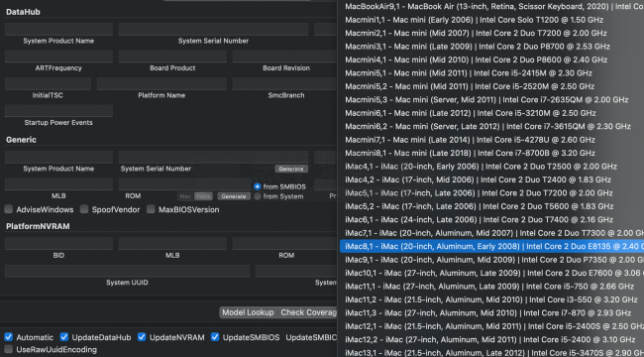Focus the PlatformNVRAM MLB field
The width and height of the screenshot is (644, 357).
172,244
